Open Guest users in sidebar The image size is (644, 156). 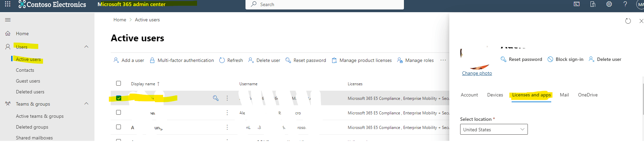pos(28,81)
